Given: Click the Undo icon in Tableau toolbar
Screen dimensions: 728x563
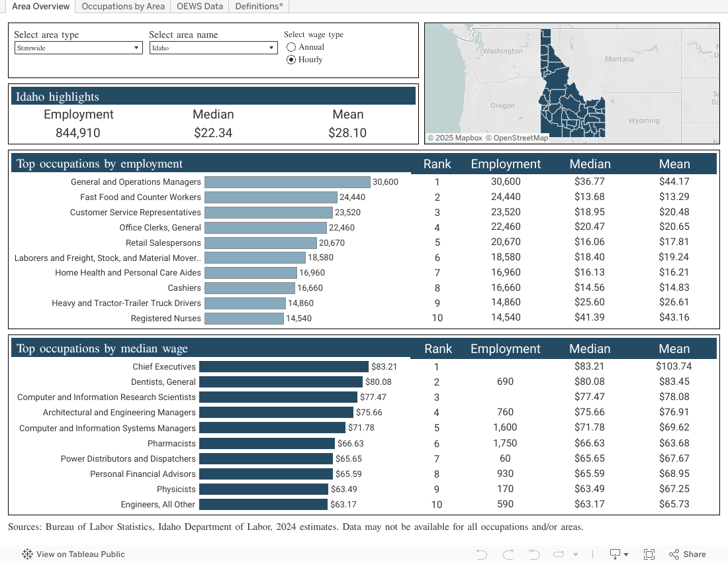Looking at the screenshot, I should tap(482, 554).
